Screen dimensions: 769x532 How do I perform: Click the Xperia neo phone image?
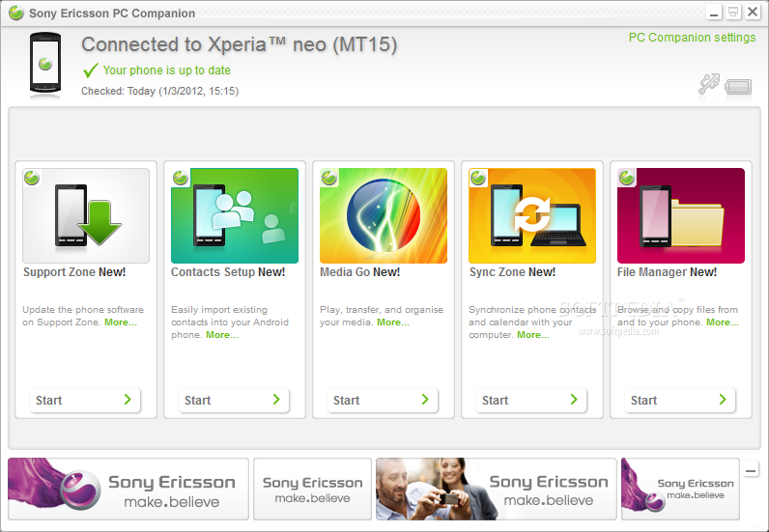[x=45, y=64]
